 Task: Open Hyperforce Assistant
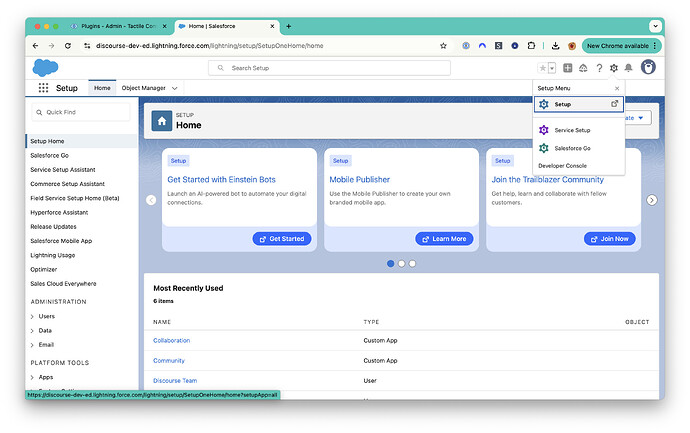point(59,213)
